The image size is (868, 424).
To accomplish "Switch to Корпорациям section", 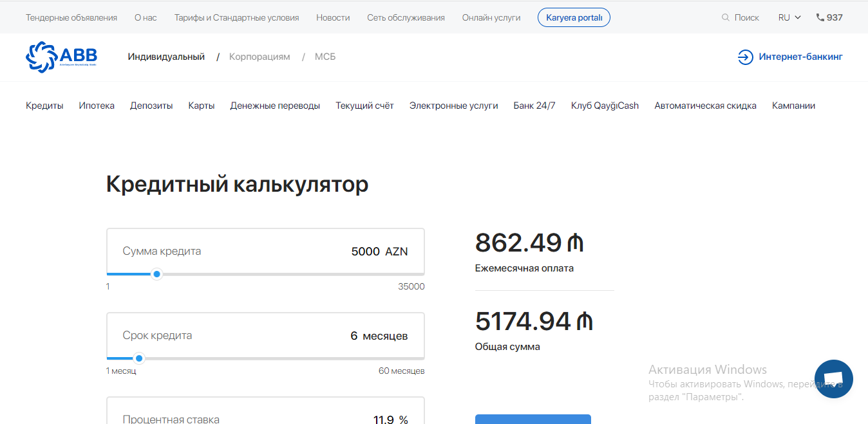I will 259,57.
